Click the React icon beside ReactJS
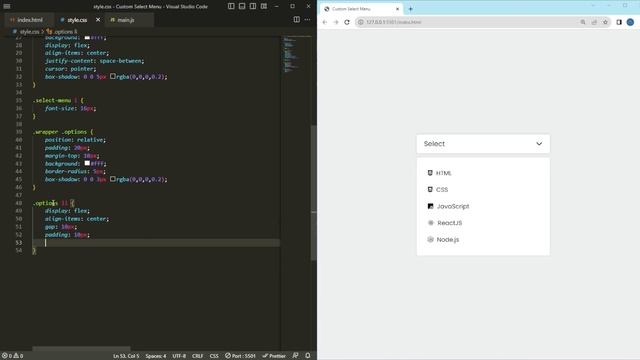 [431, 223]
